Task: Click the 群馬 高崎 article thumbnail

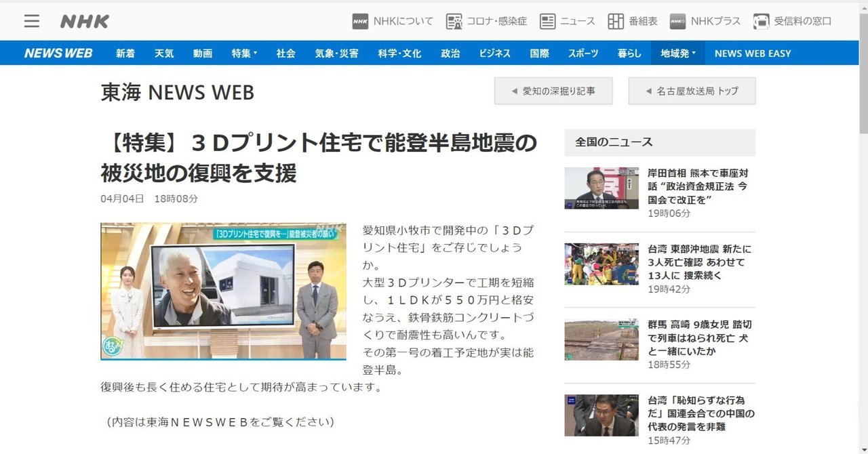Action: pos(601,338)
